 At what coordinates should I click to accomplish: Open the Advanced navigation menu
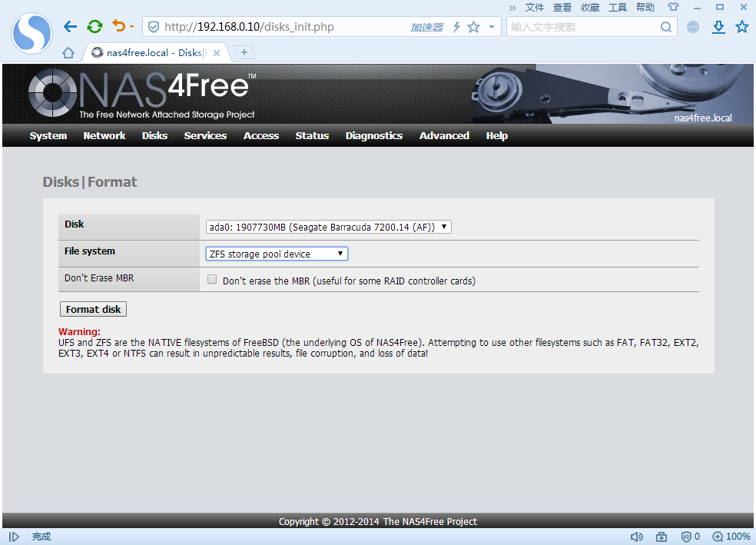tap(444, 135)
